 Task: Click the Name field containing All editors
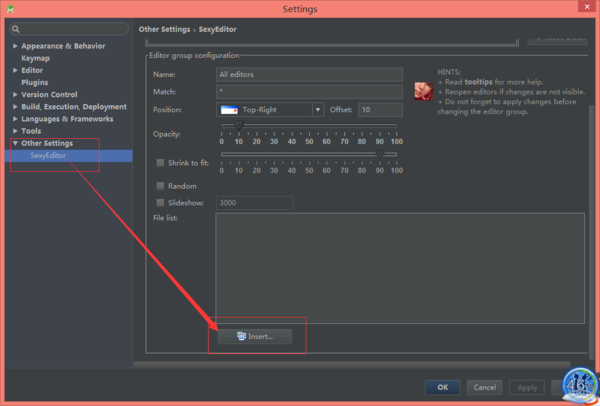pyautogui.click(x=309, y=74)
